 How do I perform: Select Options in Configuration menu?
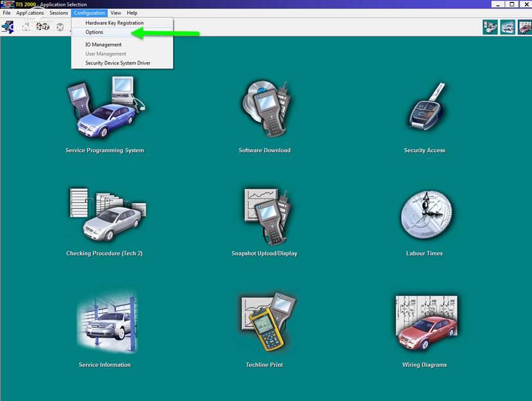(122, 32)
